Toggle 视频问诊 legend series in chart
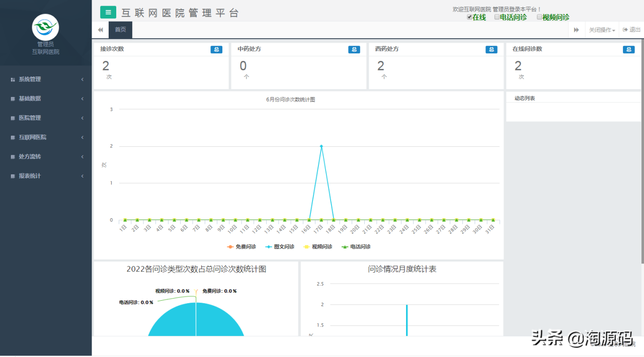The height and width of the screenshot is (357, 644). coord(318,247)
